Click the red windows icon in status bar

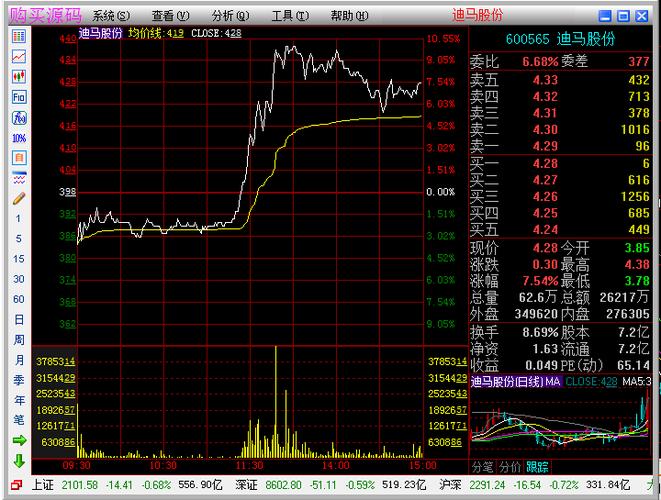click(x=16, y=485)
